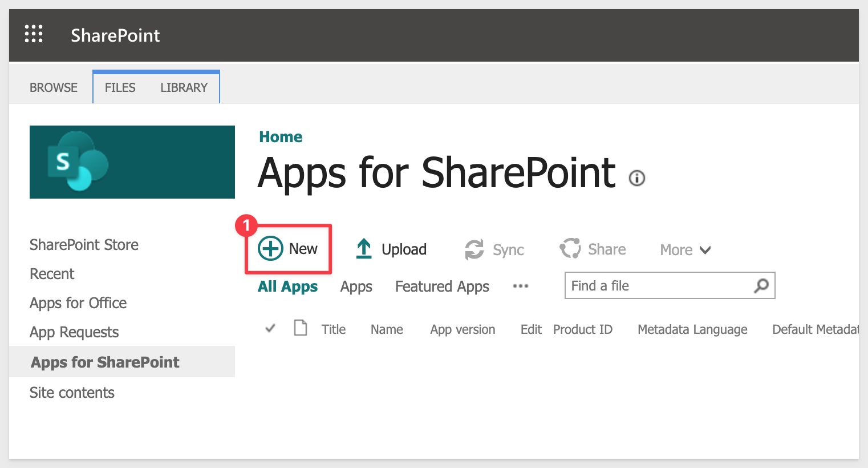The height and width of the screenshot is (468, 868).
Task: Sort by the Product ID column
Action: pos(583,329)
